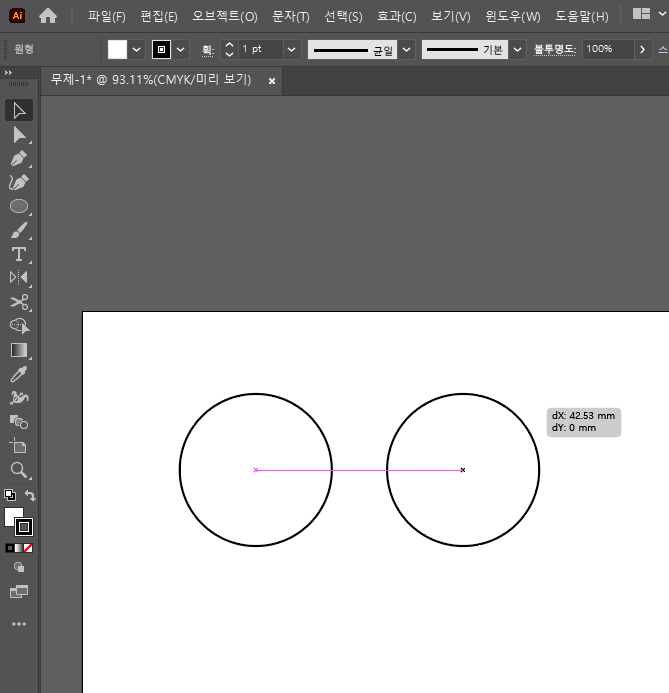Image resolution: width=669 pixels, height=693 pixels.
Task: Open the 보기(V) menu
Action: [x=451, y=16]
